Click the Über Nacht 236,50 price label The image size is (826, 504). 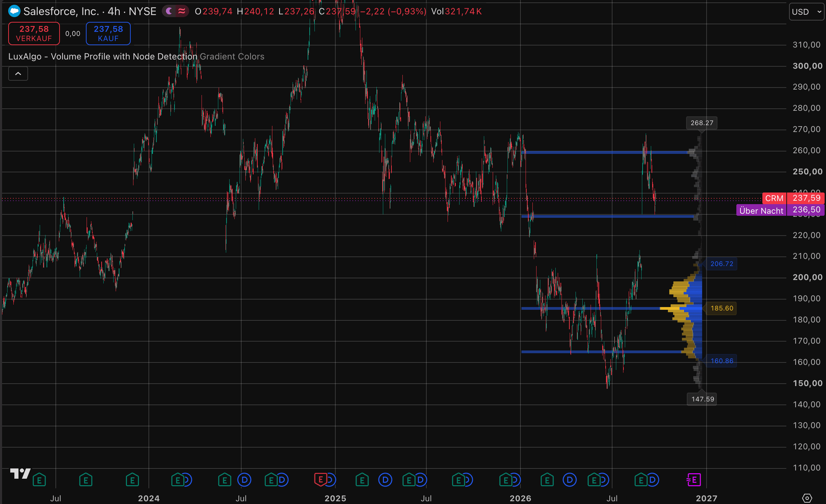780,210
